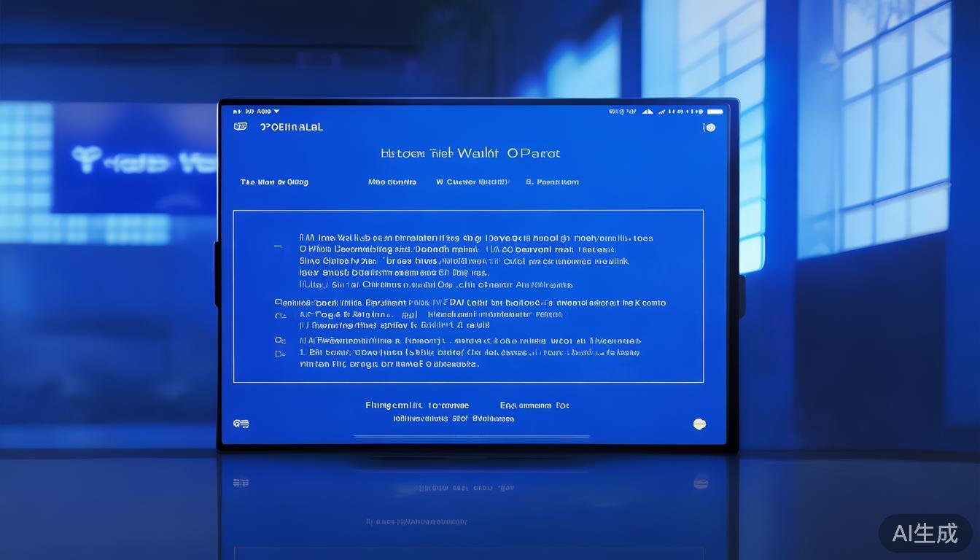The width and height of the screenshot is (980, 560).
Task: Select the 'Oc' list item marker
Action: click(x=280, y=341)
